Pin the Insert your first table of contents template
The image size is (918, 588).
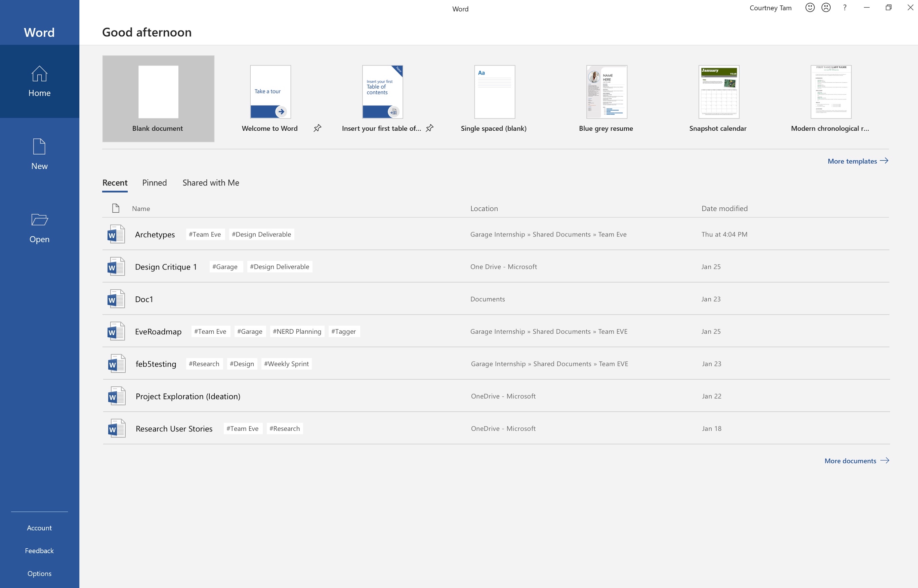coord(429,128)
